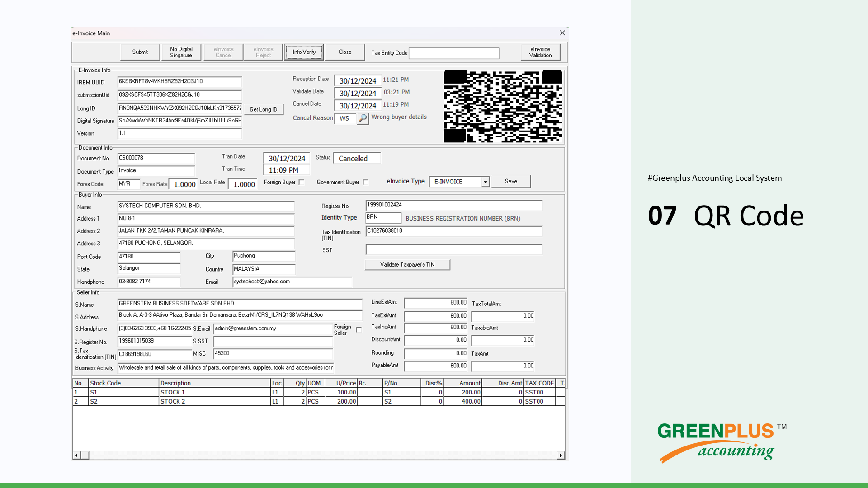The width and height of the screenshot is (868, 488).
Task: Click the Validate Taxpayer's TIN button
Action: pyautogui.click(x=407, y=264)
